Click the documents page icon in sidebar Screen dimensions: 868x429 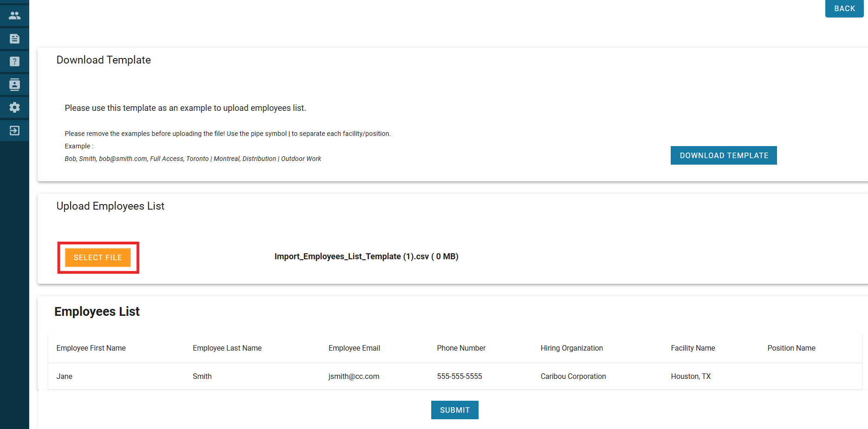(14, 38)
